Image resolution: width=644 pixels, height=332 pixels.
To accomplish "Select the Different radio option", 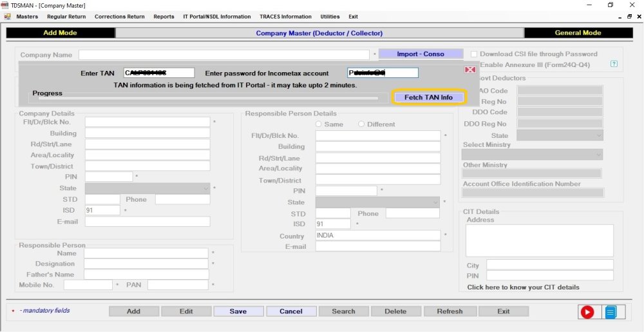I will pos(361,124).
